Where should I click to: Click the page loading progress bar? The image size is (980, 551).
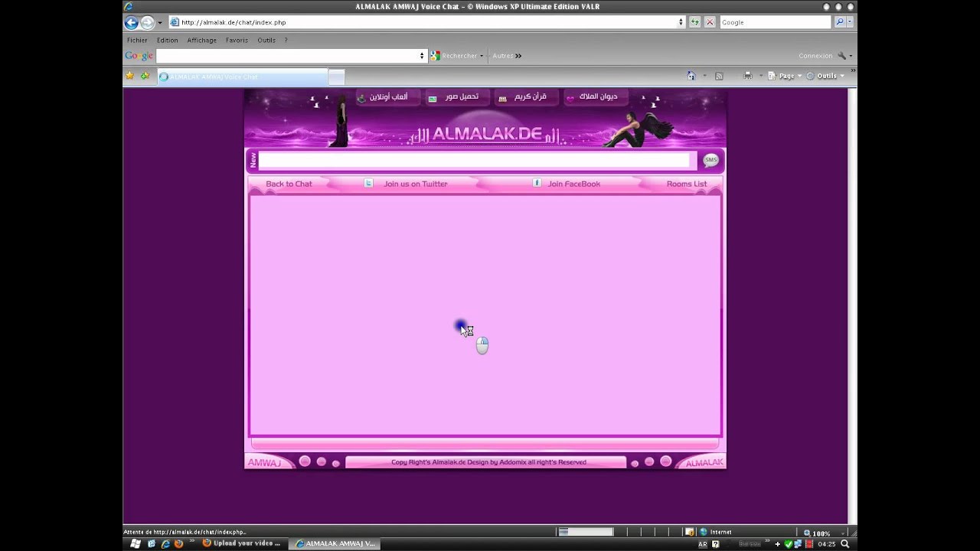(x=585, y=532)
